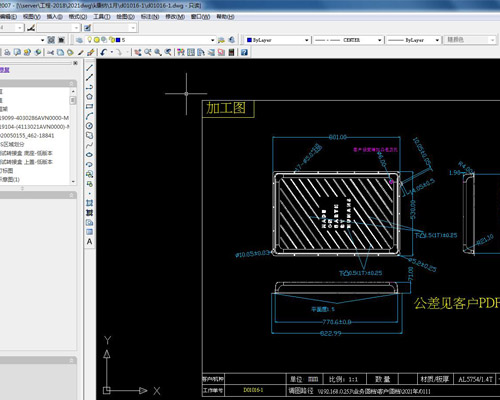Open the 窗口(W) menu
Screen dimensions: 500x400
200,16
